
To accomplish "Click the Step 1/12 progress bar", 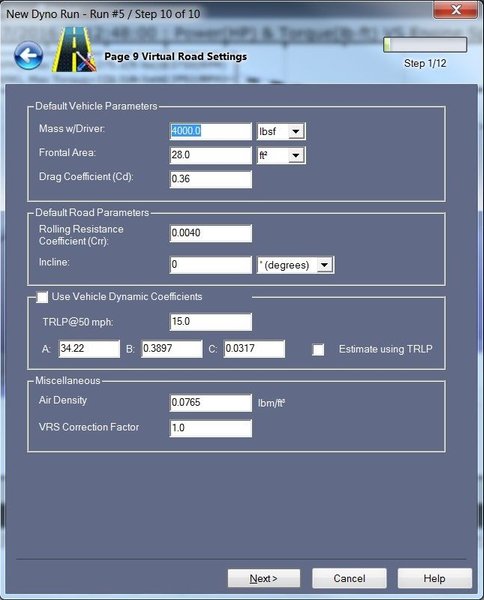I will click(425, 45).
